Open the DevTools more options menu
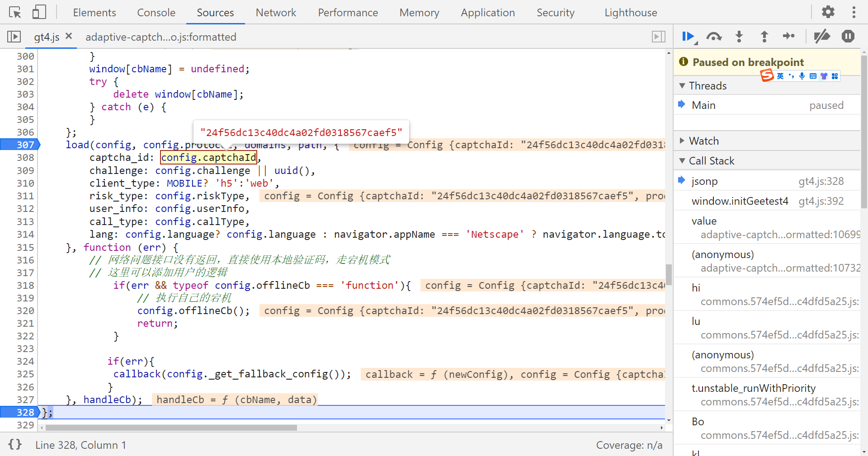The height and width of the screenshot is (456, 868). click(854, 12)
